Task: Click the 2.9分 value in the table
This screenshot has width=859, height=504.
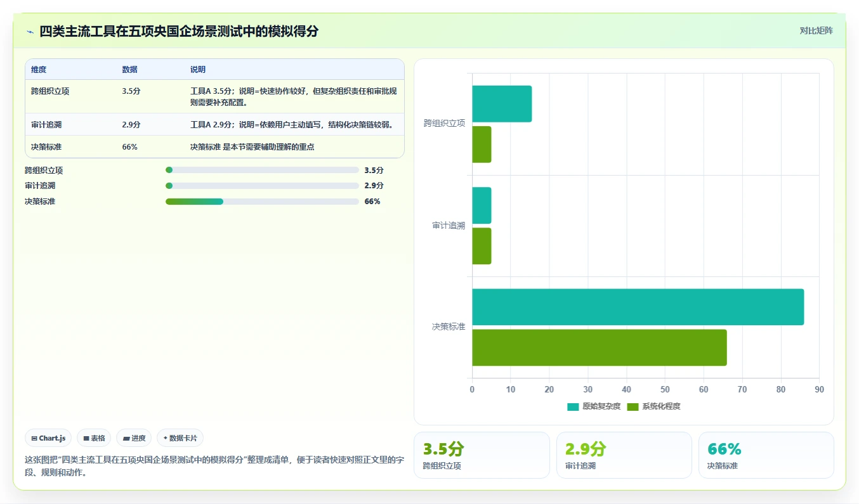Action: tap(131, 125)
